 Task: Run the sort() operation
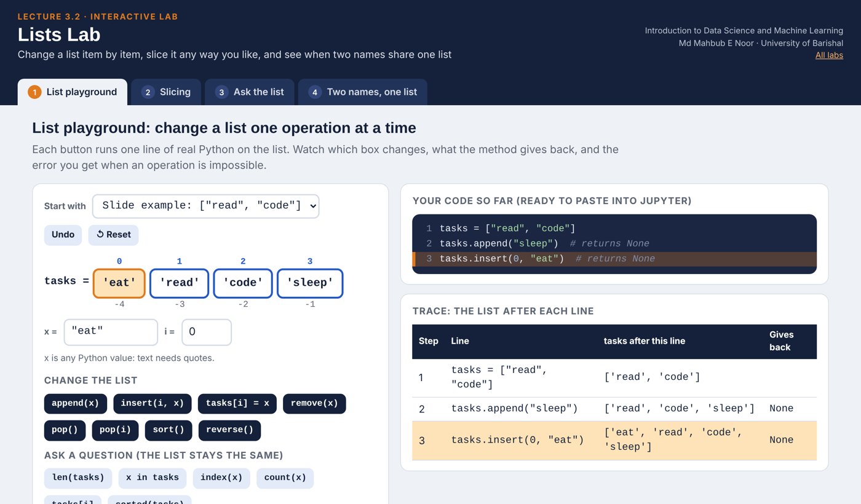pos(169,430)
